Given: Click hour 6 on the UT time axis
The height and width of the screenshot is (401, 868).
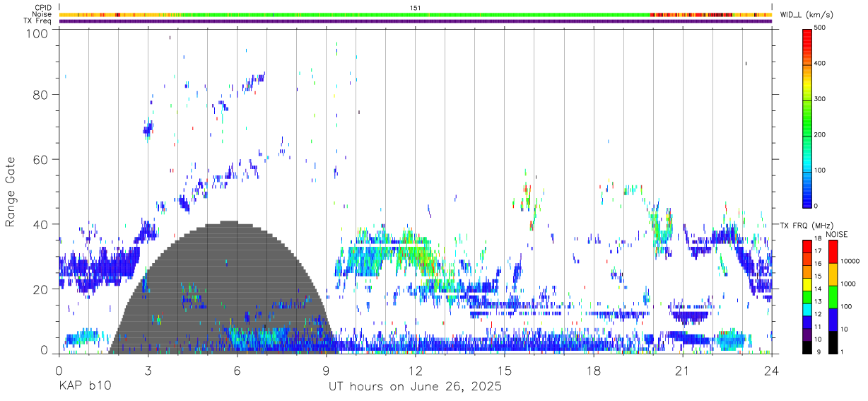Looking at the screenshot, I should (x=237, y=371).
